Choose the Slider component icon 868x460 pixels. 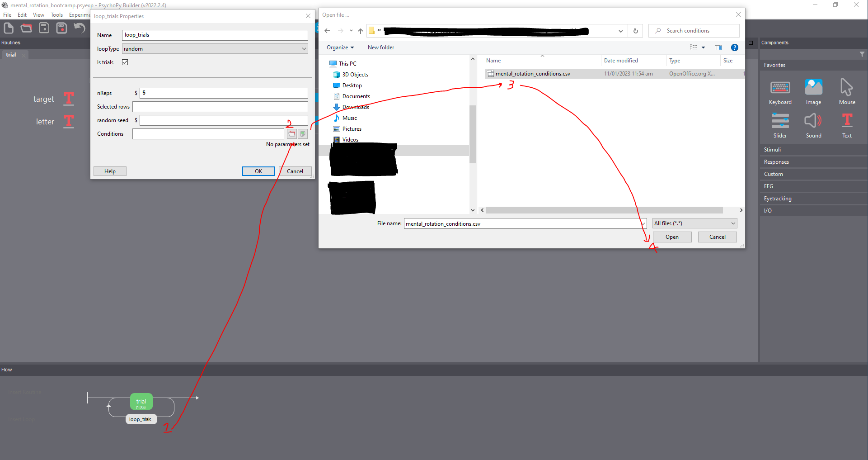(x=780, y=121)
